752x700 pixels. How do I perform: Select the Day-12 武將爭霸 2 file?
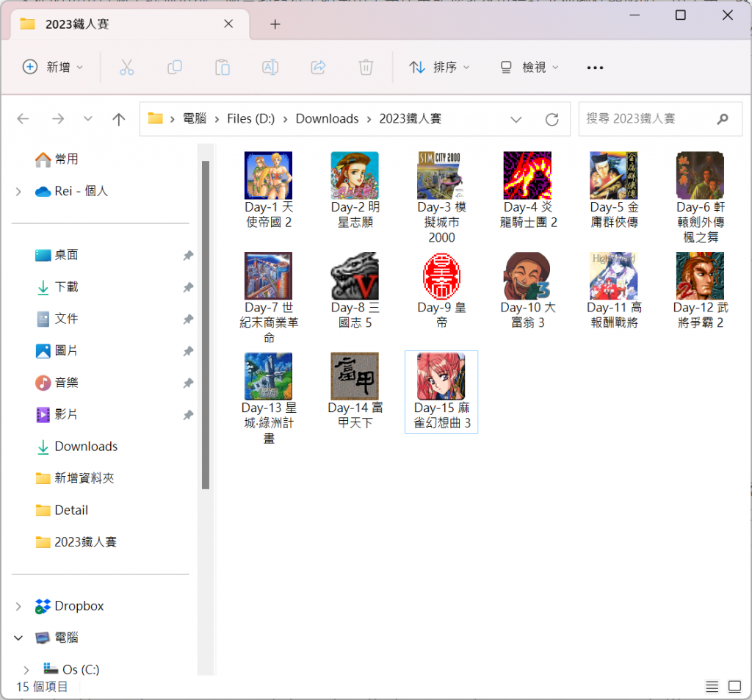700,291
